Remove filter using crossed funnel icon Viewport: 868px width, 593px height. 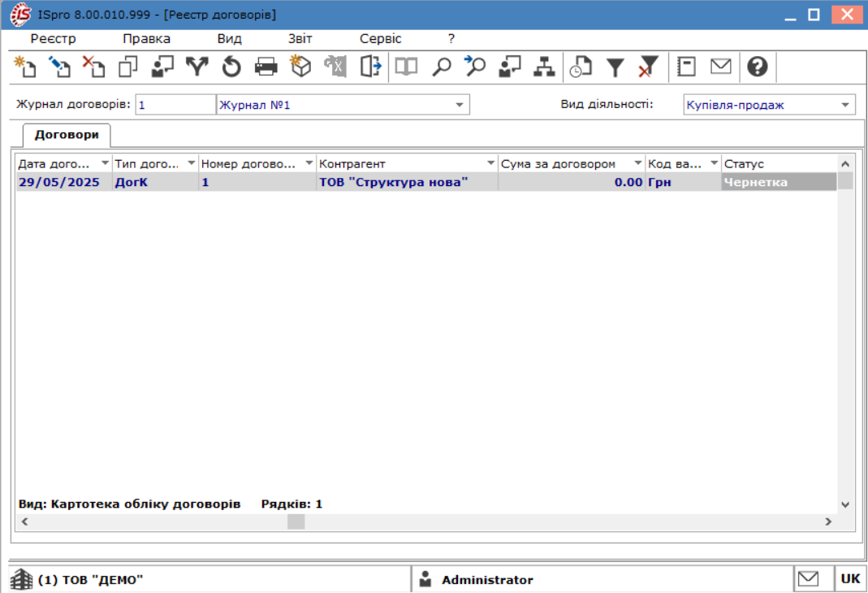tap(648, 67)
